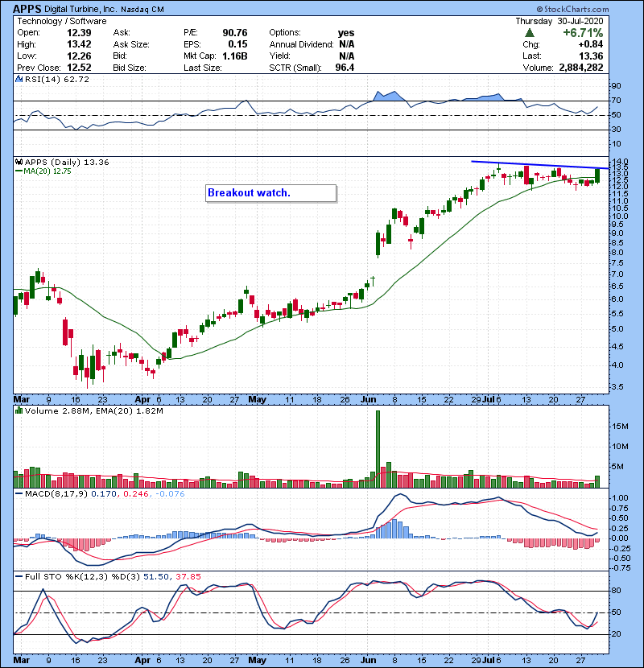Click the 3.5 price axis label
The width and height of the screenshot is (644, 668).
(x=617, y=387)
